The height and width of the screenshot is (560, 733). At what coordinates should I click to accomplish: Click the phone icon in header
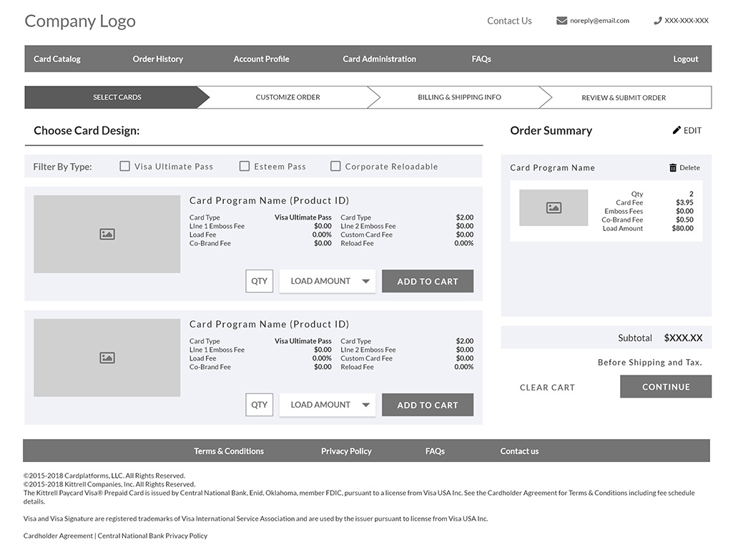coord(658,21)
